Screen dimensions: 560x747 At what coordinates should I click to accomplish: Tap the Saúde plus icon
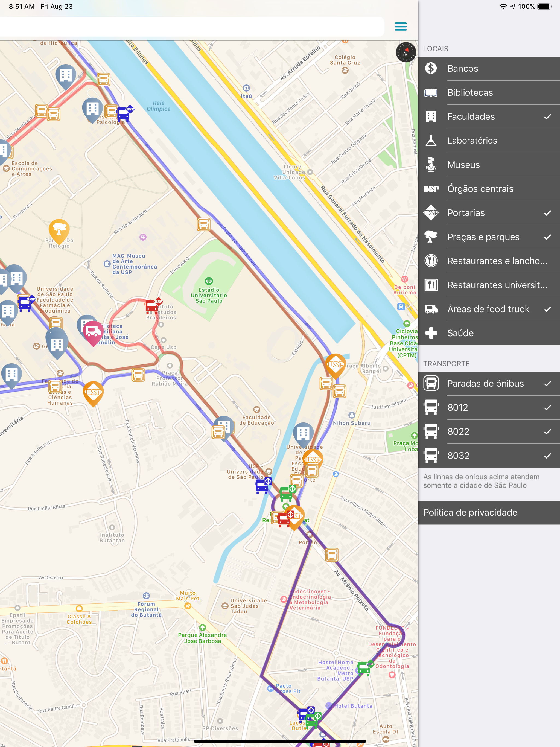point(431,333)
